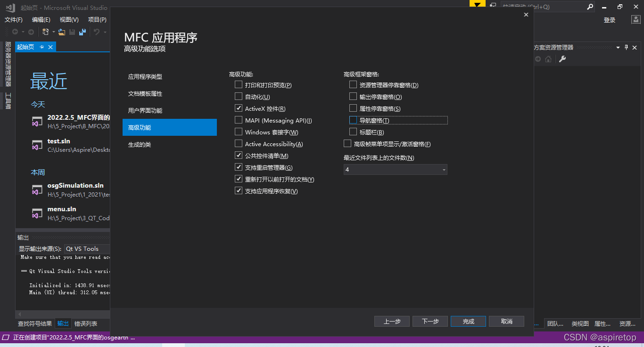Screen dimensions: 644x347
Task: Uncheck the ActiveX 控件 checkbox
Action: pos(239,108)
